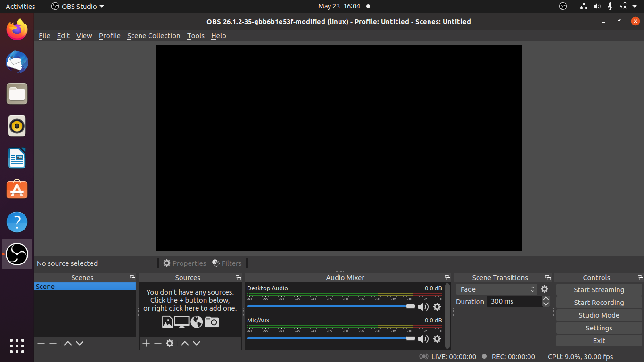This screenshot has height=362, width=644.
Task: Open the Filters panel for sources
Action: pyautogui.click(x=227, y=263)
